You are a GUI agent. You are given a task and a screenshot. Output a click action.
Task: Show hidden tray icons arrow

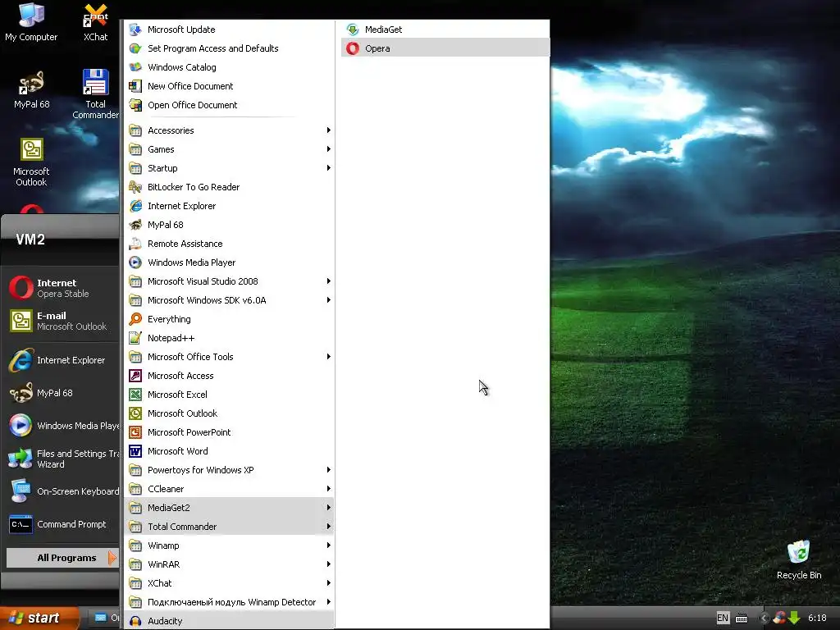point(765,619)
